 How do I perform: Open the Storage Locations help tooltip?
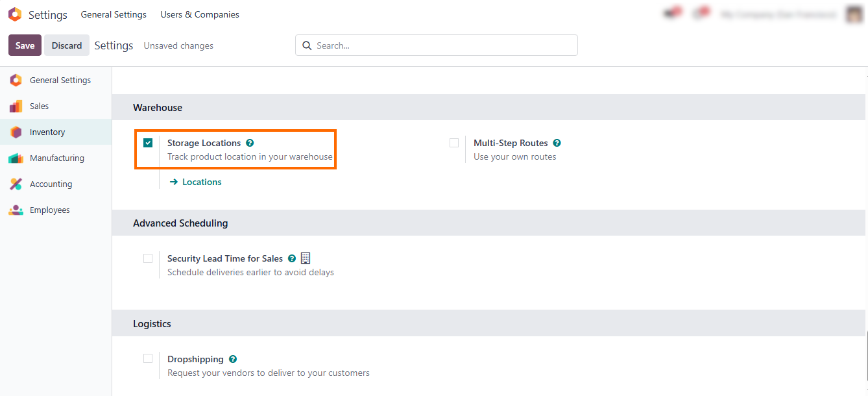click(x=250, y=143)
